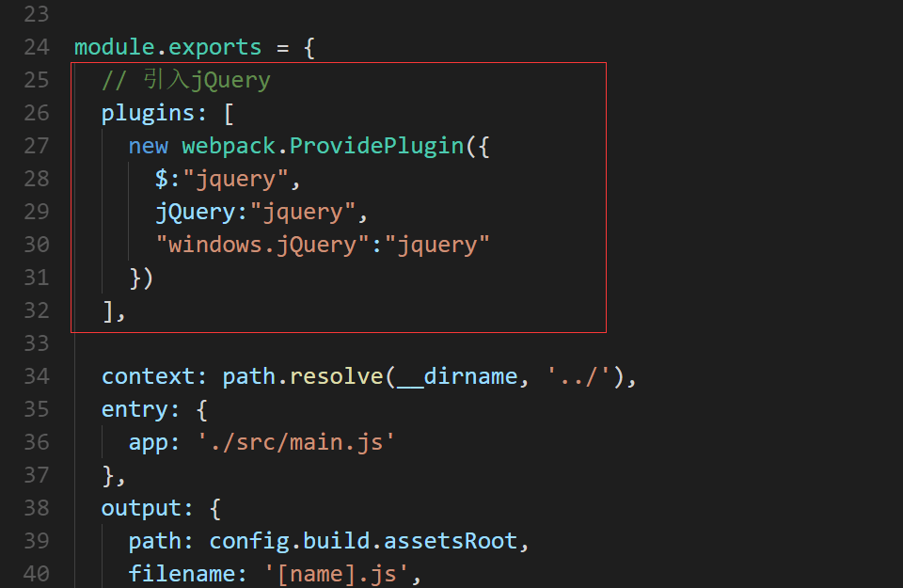
Task: Click 'context:' property on line 34
Action: pos(153,376)
